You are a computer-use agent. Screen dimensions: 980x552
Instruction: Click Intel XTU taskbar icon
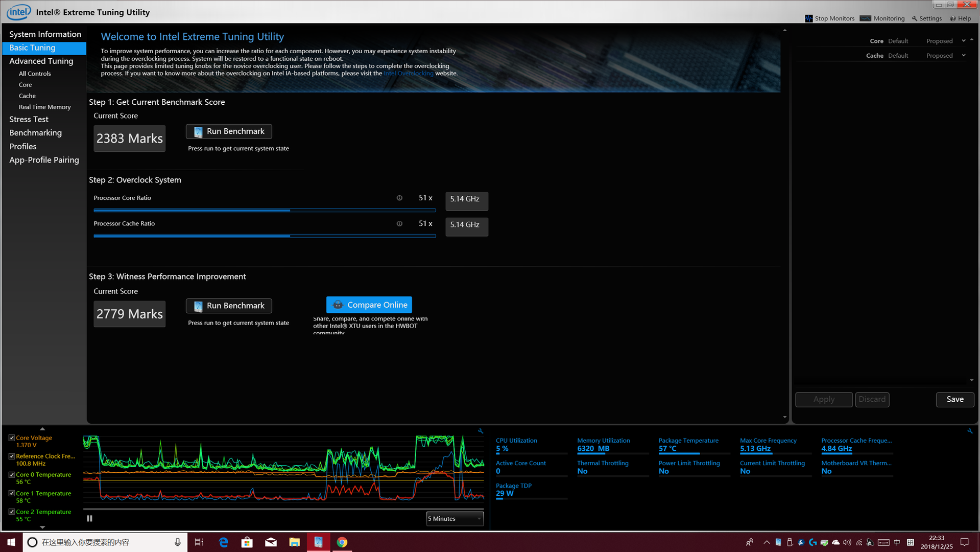tap(318, 542)
